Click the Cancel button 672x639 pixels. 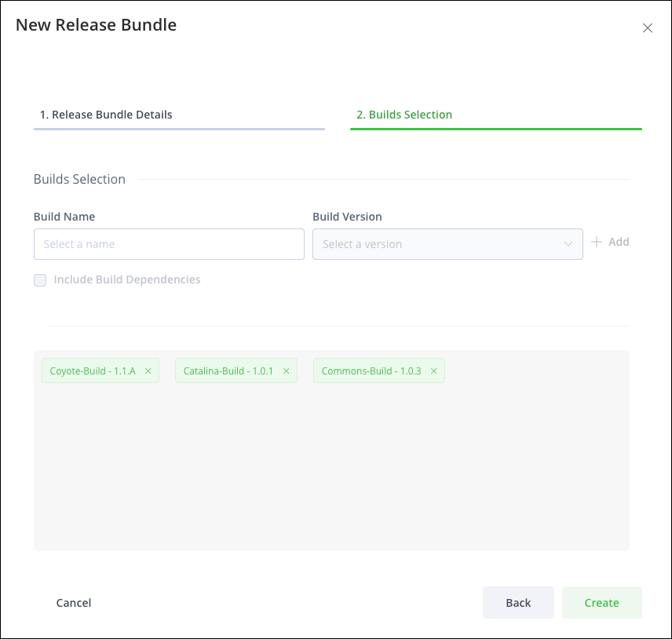pyautogui.click(x=74, y=603)
